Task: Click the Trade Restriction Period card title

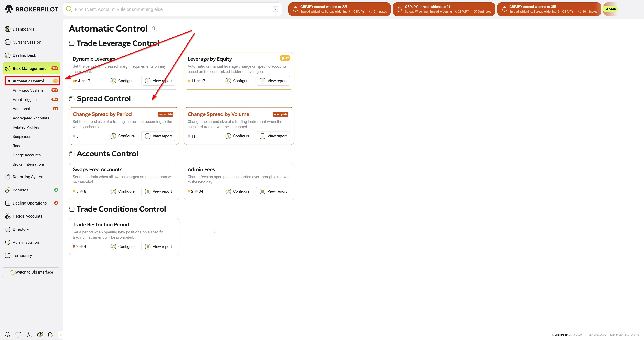Action: tap(101, 225)
